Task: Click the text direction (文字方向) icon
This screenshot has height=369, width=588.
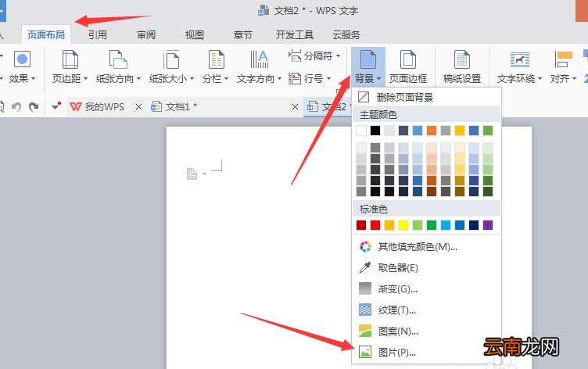Action: 259,59
